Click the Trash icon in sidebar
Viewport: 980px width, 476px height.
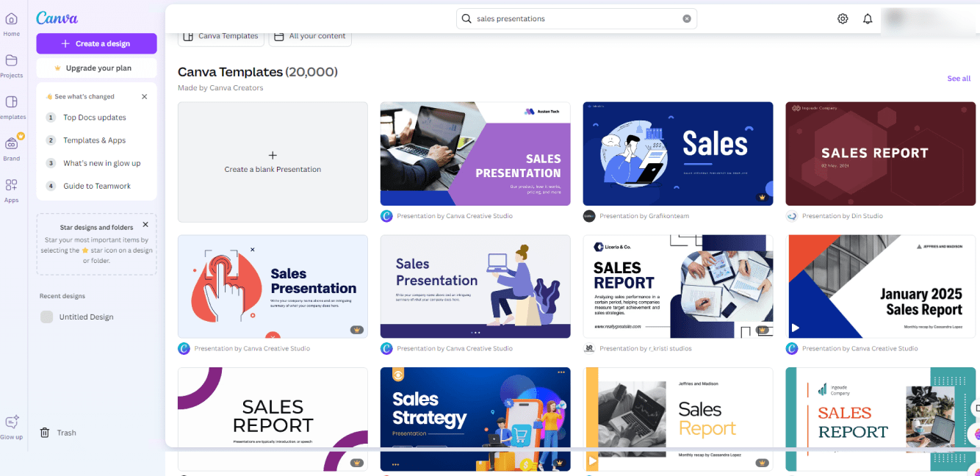click(45, 433)
